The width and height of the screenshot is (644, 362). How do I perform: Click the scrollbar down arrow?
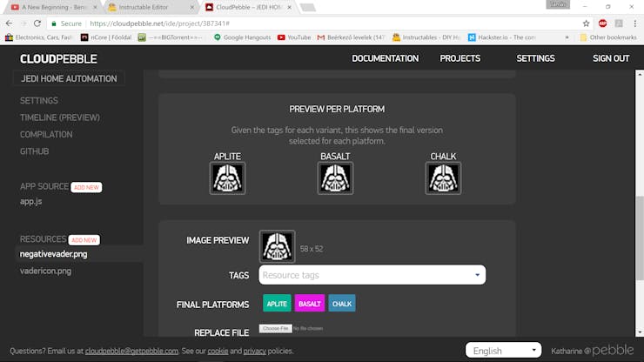click(x=640, y=332)
